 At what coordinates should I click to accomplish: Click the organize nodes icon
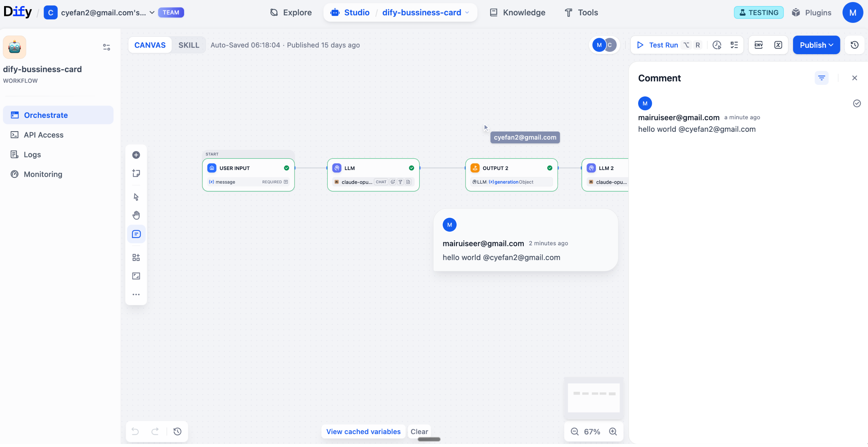click(x=136, y=258)
